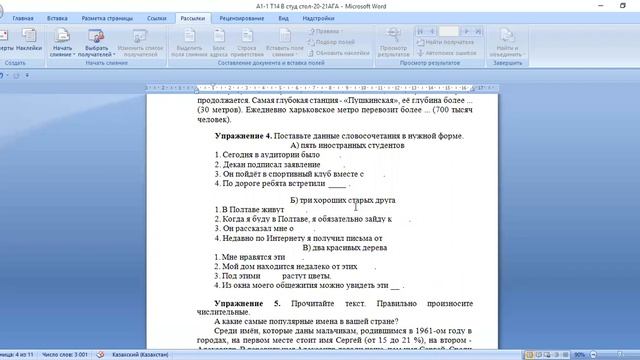This screenshot has width=640, height=360.
Task: Open the Ссылки tab
Action: tap(156, 18)
